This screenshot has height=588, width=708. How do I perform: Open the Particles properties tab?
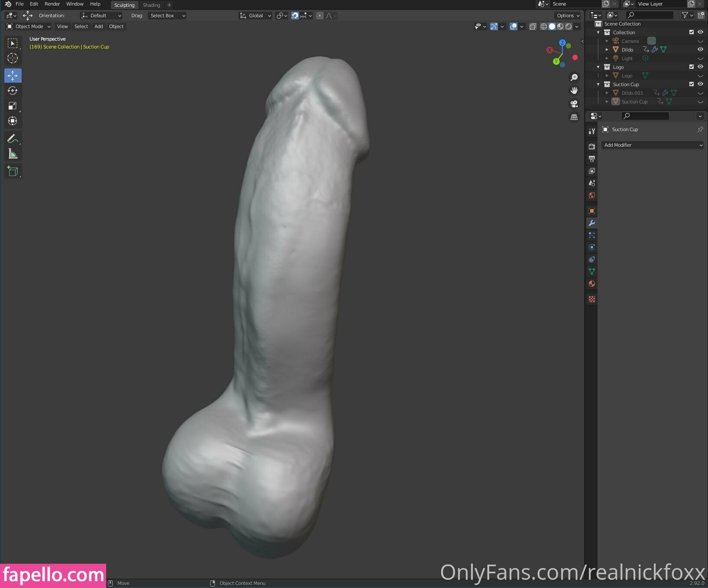click(592, 235)
